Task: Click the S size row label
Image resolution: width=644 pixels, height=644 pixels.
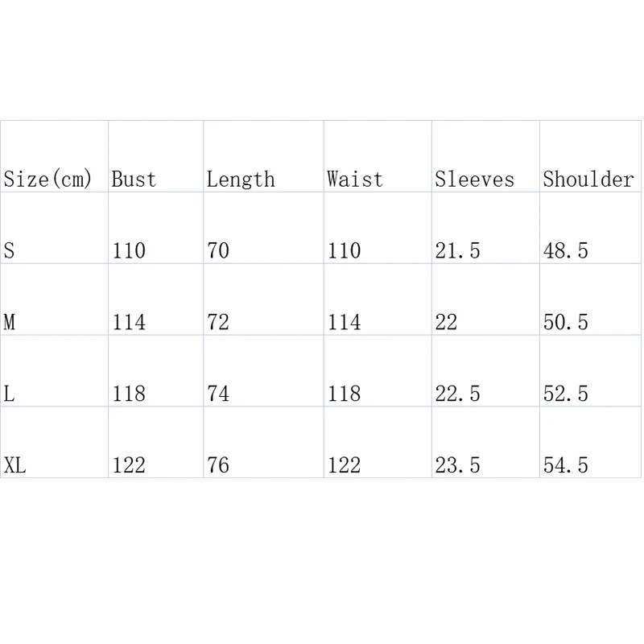Action: coord(9,250)
